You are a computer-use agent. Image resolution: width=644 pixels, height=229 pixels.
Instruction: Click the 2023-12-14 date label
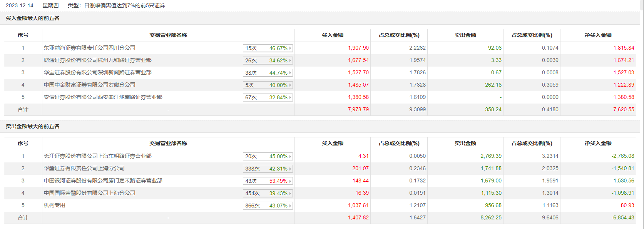[20, 5]
